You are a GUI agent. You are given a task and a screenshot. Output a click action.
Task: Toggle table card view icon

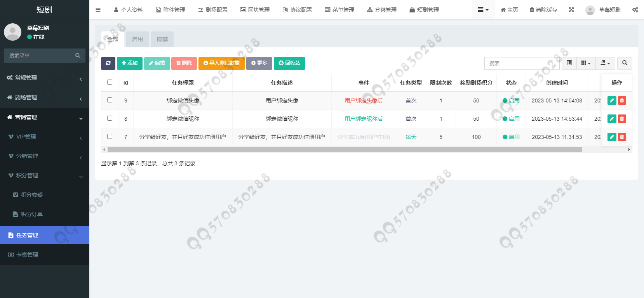[x=569, y=63]
